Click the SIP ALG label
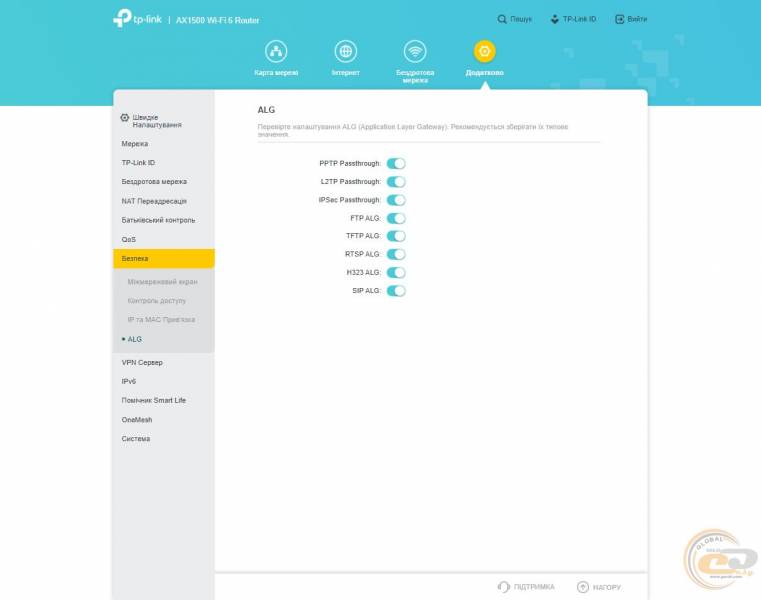761x600 pixels. click(x=366, y=291)
